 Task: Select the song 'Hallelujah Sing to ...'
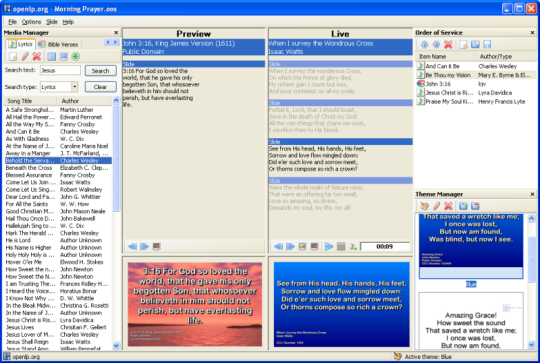click(x=58, y=226)
